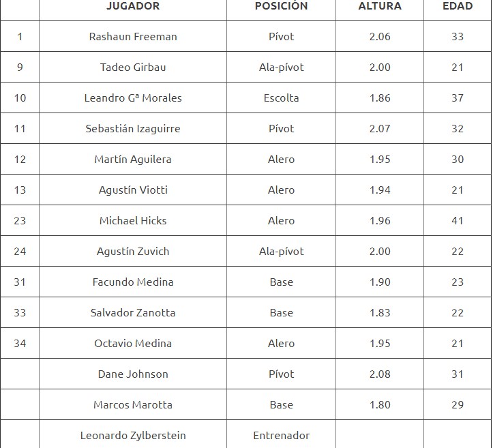The image size is (493, 448).
Task: Click Salvador Zanotta's name
Action: (133, 313)
